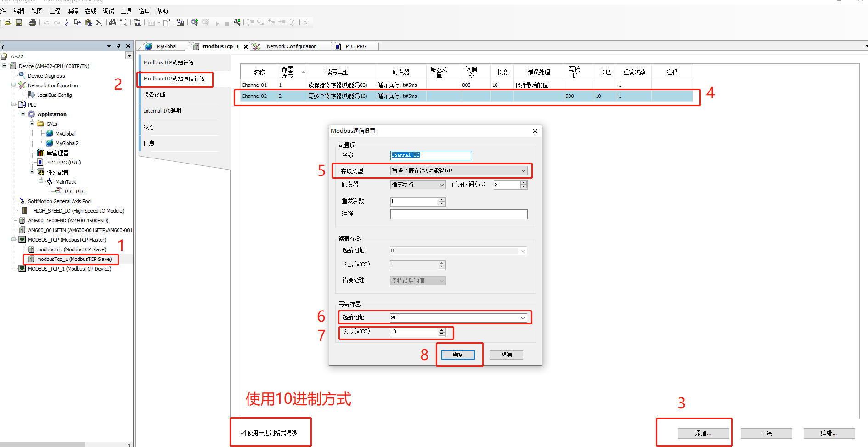Click the 删除 button
868x447 pixels.
tap(766, 433)
